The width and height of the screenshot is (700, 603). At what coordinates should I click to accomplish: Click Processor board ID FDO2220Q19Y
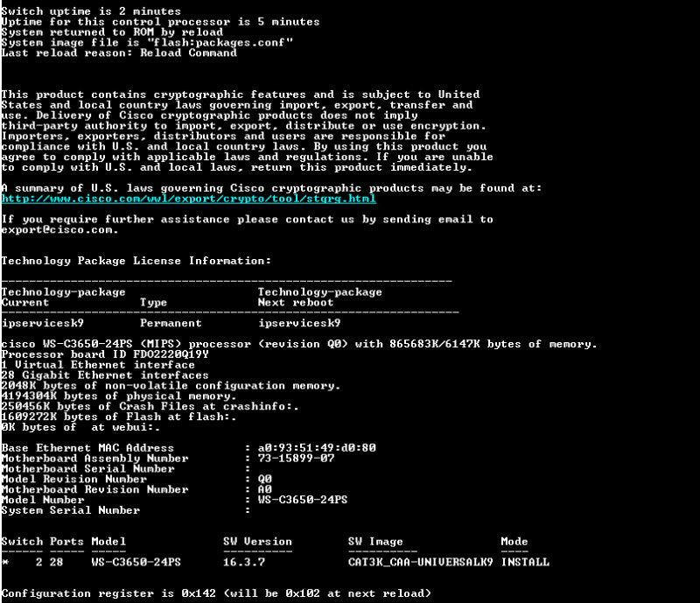coord(105,354)
